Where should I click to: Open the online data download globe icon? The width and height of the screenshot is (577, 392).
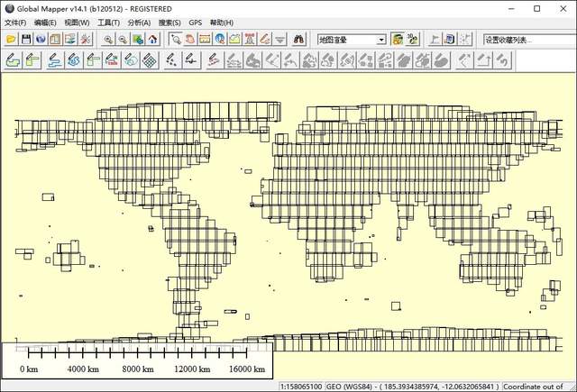point(41,40)
